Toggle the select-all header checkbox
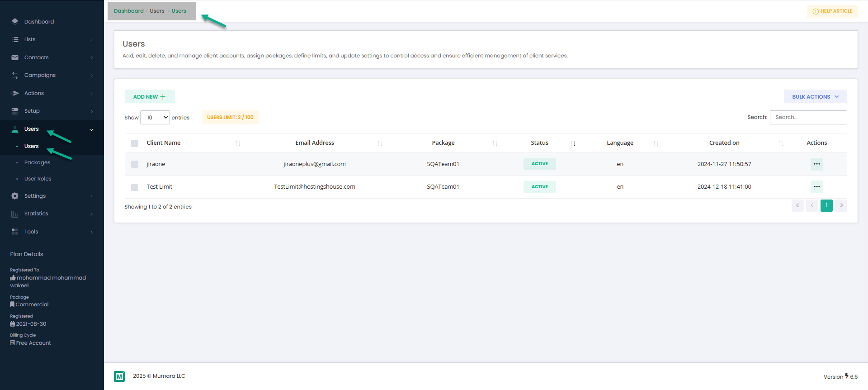The width and height of the screenshot is (868, 390). pyautogui.click(x=135, y=143)
